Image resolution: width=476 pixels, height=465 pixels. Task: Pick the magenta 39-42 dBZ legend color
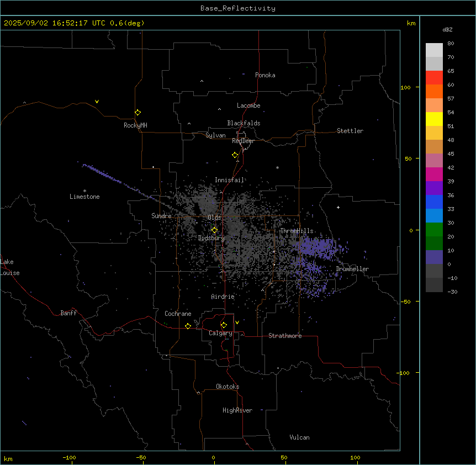point(434,174)
